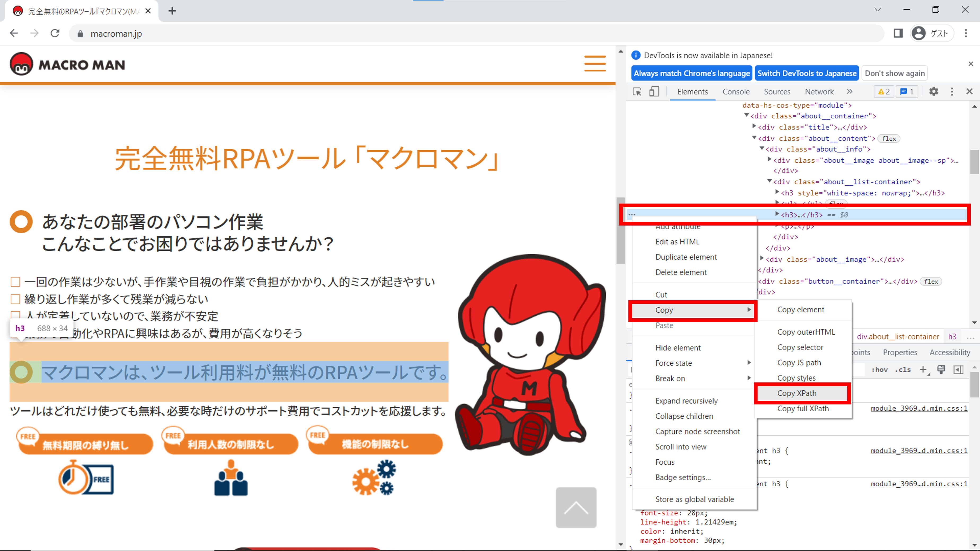This screenshot has width=980, height=551.
Task: Expand the about__image--sp div node
Action: pyautogui.click(x=770, y=160)
